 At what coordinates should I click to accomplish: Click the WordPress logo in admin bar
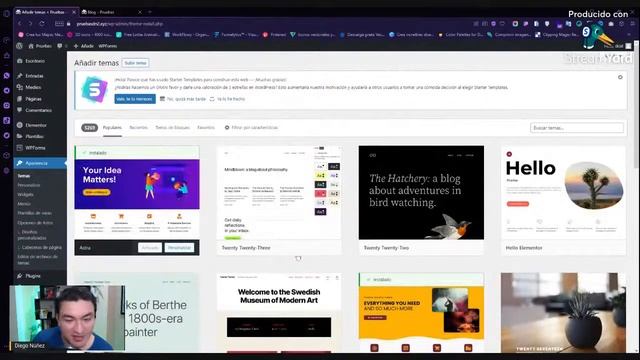click(x=19, y=46)
